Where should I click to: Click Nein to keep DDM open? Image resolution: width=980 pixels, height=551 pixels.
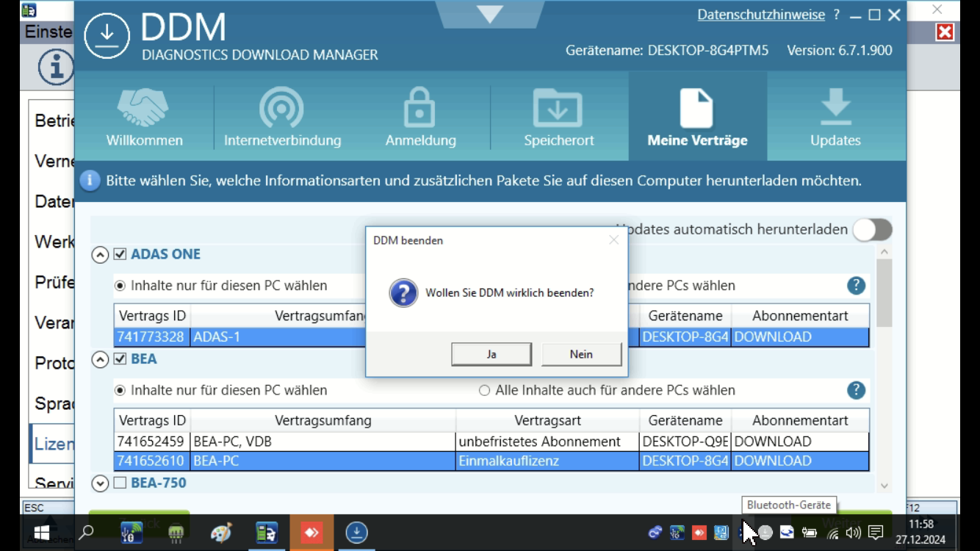tap(581, 354)
